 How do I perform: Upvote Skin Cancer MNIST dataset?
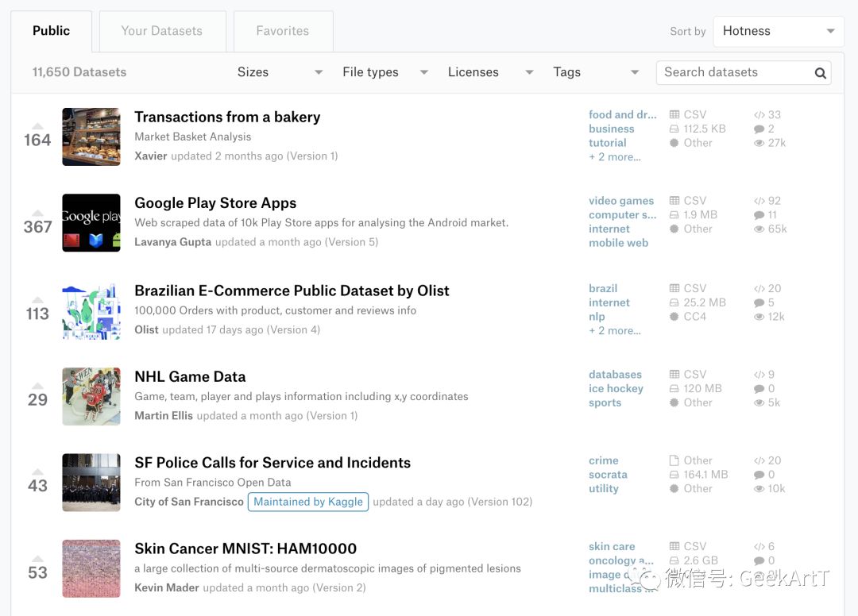tap(37, 558)
